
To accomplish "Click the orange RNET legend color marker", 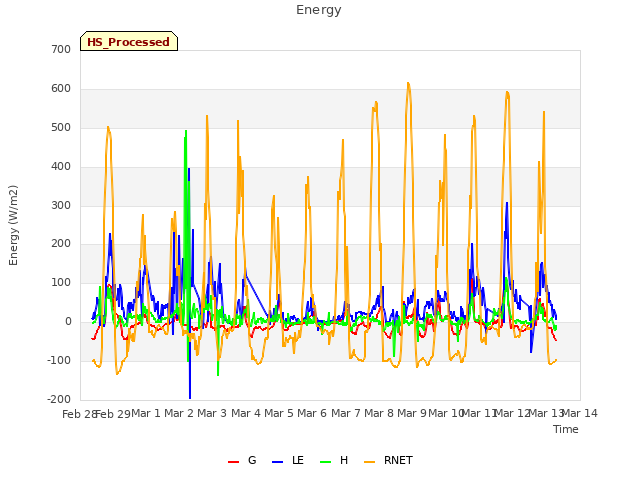I will (369, 462).
